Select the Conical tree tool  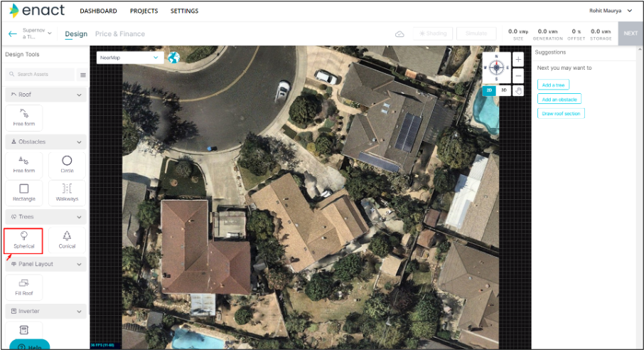tap(67, 240)
